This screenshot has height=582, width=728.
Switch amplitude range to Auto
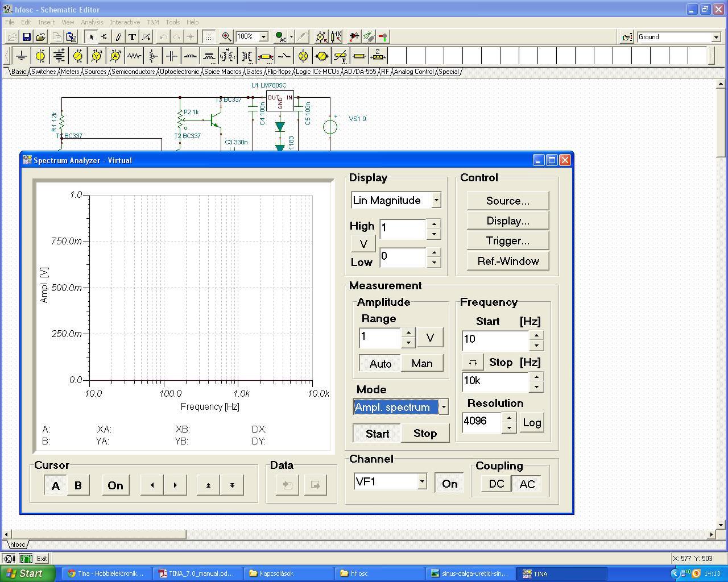[x=380, y=363]
